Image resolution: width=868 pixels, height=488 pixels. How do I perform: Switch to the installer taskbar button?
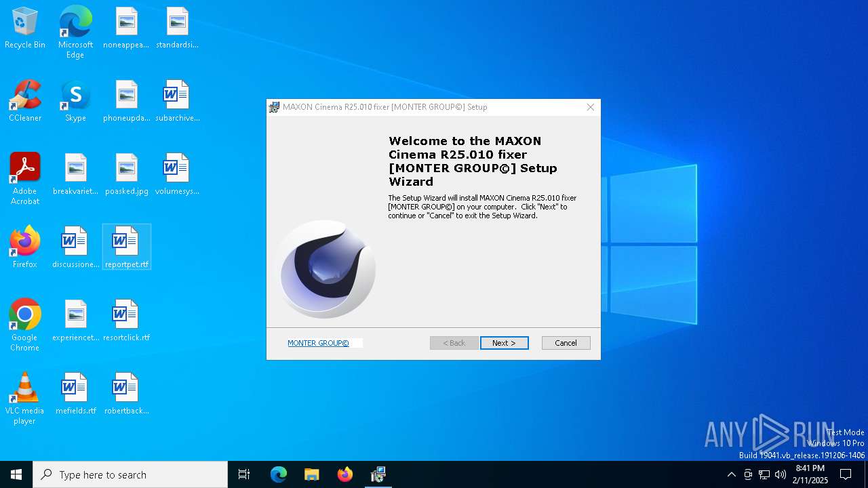click(378, 474)
